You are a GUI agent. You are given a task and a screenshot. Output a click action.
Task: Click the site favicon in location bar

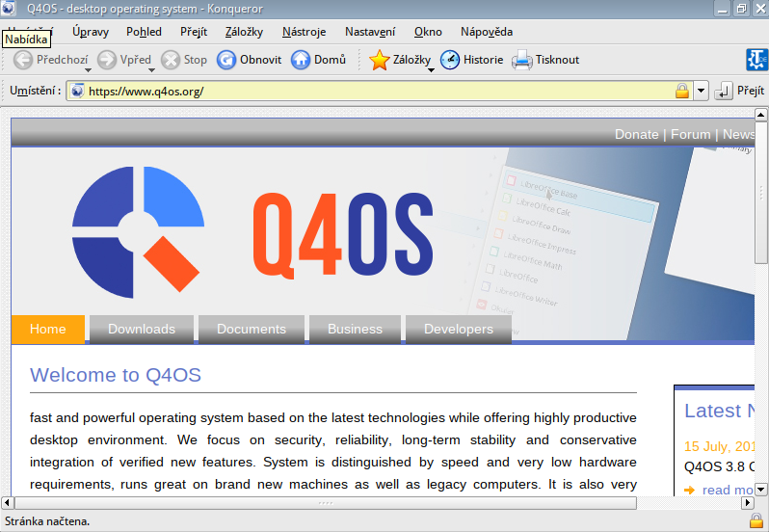pyautogui.click(x=77, y=91)
